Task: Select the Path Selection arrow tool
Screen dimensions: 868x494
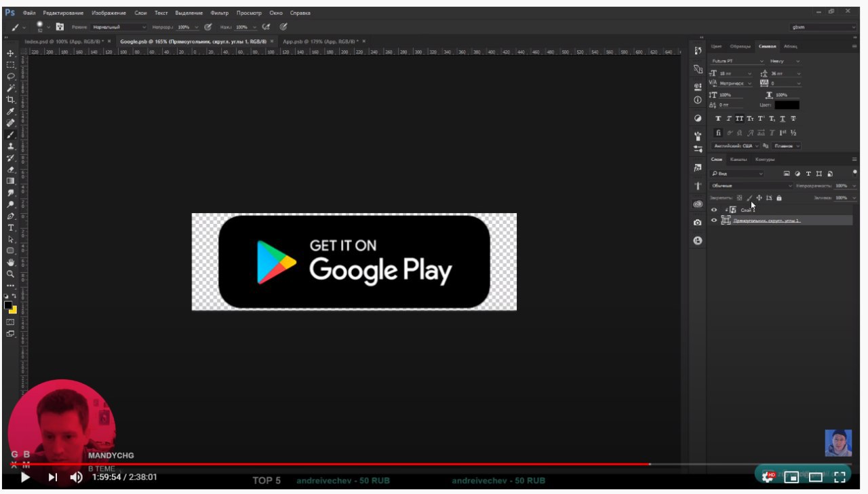Action: pyautogui.click(x=10, y=239)
